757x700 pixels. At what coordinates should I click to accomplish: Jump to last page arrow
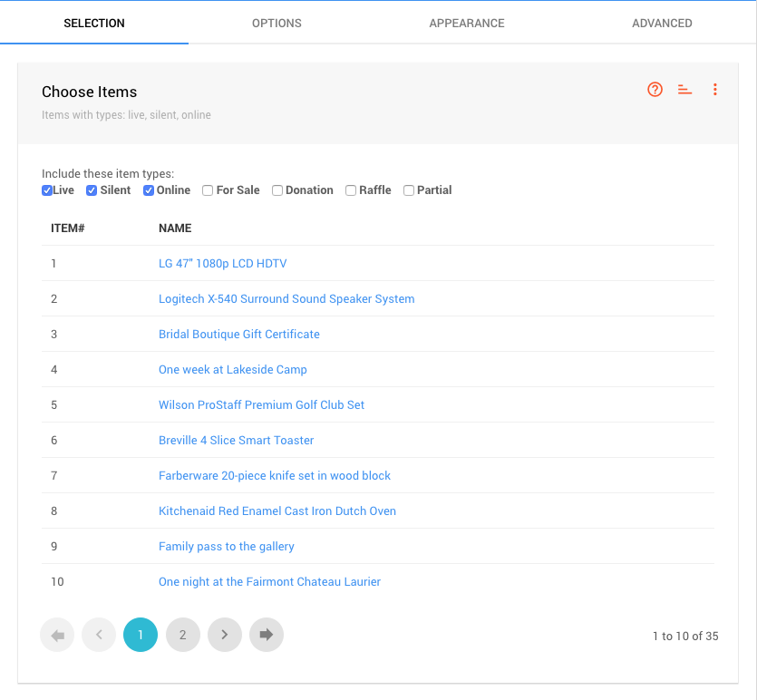(x=267, y=635)
